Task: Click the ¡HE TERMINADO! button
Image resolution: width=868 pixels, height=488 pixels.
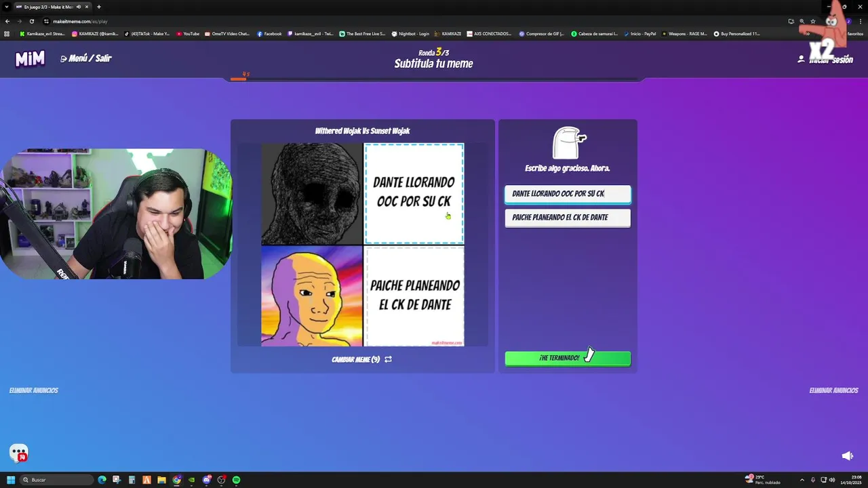Action: click(568, 358)
